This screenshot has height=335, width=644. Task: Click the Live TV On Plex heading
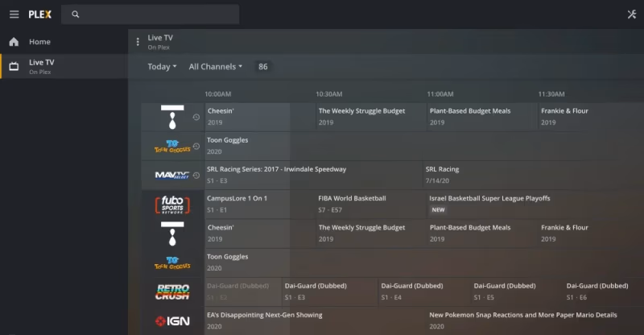tap(160, 42)
